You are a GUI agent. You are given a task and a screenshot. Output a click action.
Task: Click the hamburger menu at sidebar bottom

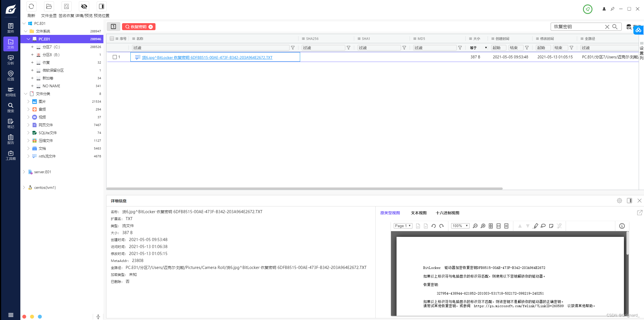(11, 315)
